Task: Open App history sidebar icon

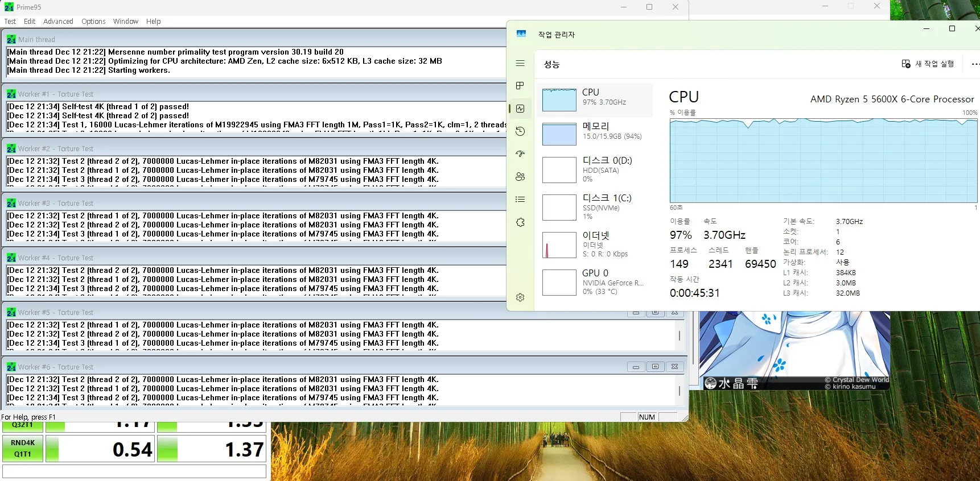Action: pyautogui.click(x=520, y=131)
